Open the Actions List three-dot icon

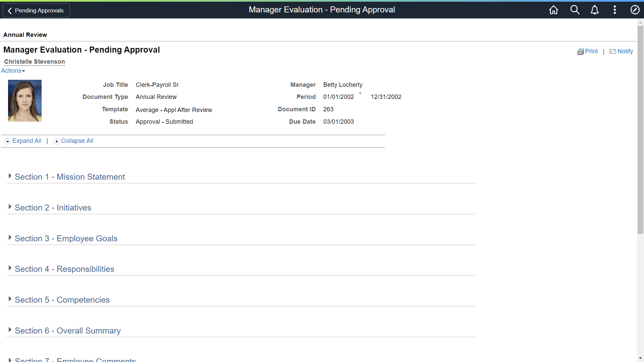pyautogui.click(x=614, y=10)
